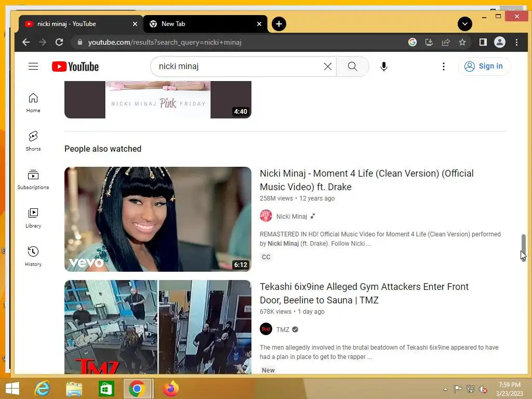Open the Nicki Minaj channel avatar
The height and width of the screenshot is (399, 532).
266,216
